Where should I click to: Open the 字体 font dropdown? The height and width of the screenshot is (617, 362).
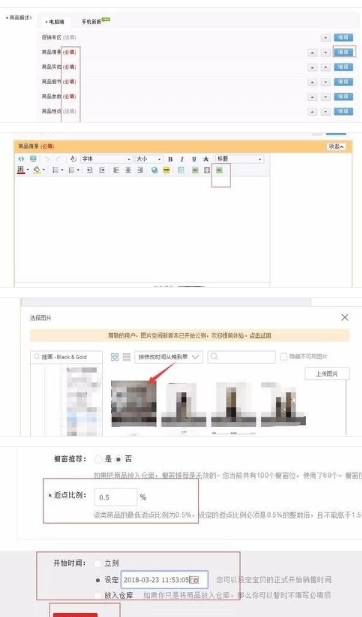point(106,159)
